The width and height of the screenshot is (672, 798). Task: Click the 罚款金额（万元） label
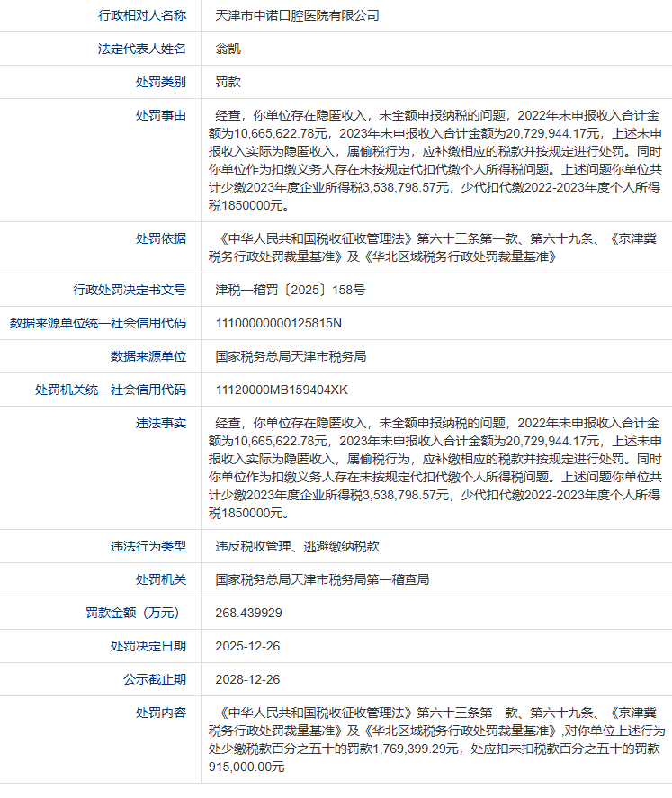136,613
